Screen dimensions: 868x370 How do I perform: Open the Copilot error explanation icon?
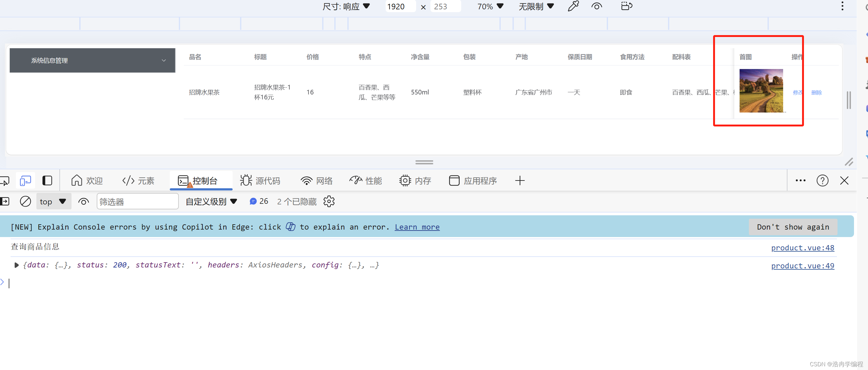[x=290, y=227]
